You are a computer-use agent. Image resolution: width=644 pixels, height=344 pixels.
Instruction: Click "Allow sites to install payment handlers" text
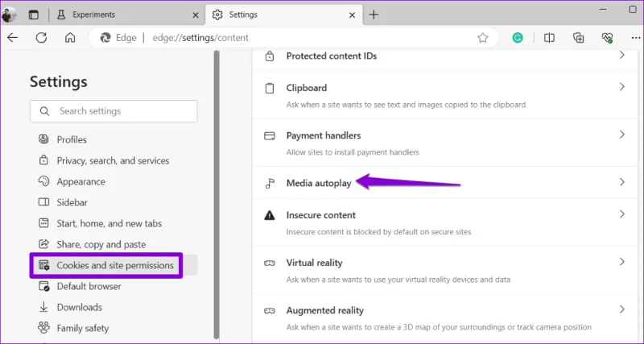[353, 152]
